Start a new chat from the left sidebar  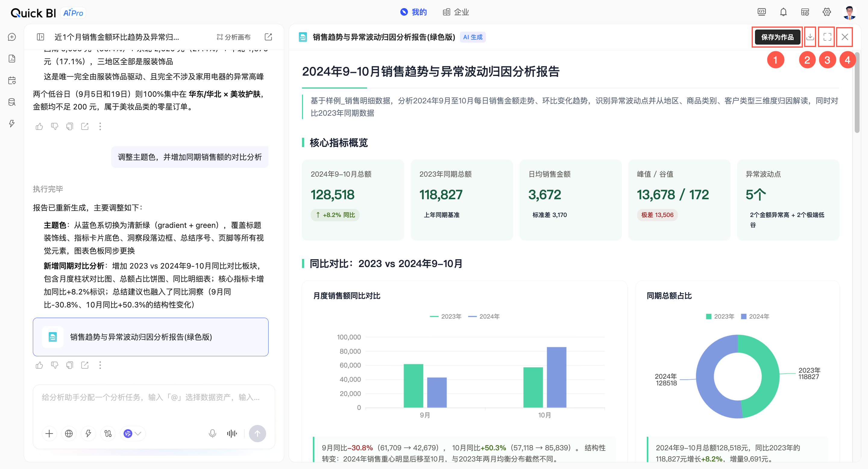pyautogui.click(x=12, y=37)
